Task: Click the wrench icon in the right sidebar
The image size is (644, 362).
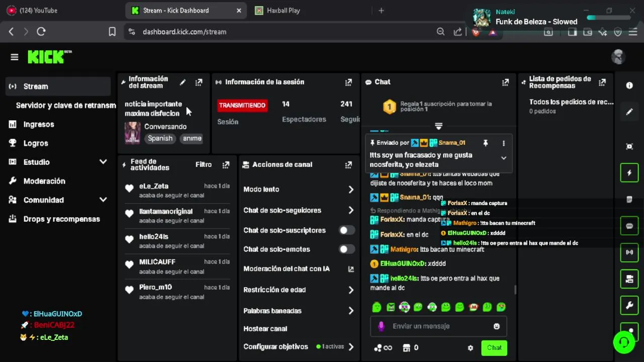Action: (629, 305)
